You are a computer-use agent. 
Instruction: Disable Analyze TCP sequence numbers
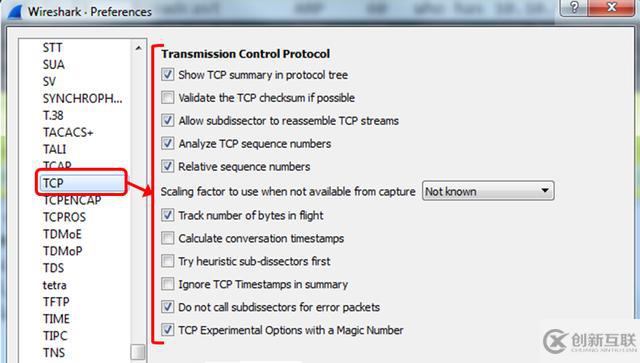click(x=167, y=143)
